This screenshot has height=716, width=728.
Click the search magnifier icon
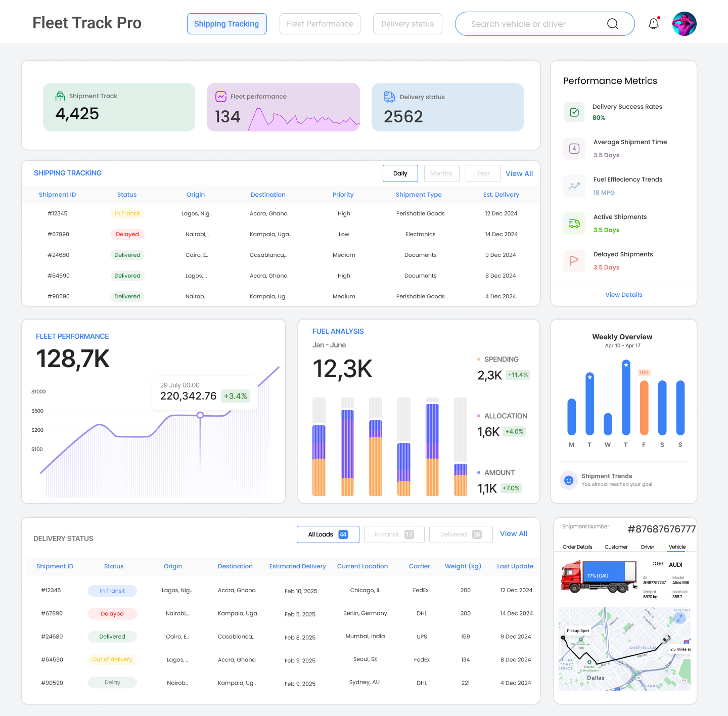(x=613, y=24)
